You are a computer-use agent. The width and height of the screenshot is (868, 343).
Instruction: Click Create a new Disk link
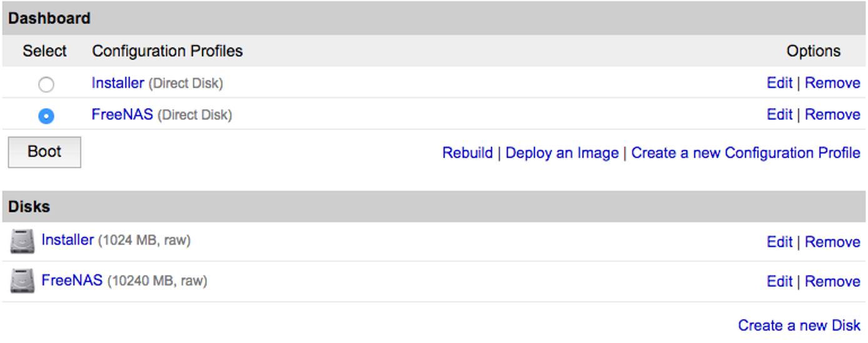tap(799, 326)
